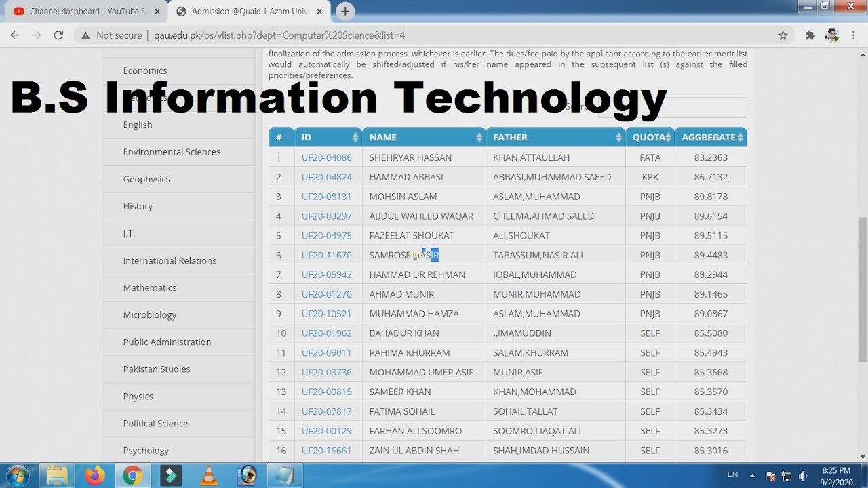868x488 pixels.
Task: Open applicant ID UF20-16661
Action: tap(327, 451)
